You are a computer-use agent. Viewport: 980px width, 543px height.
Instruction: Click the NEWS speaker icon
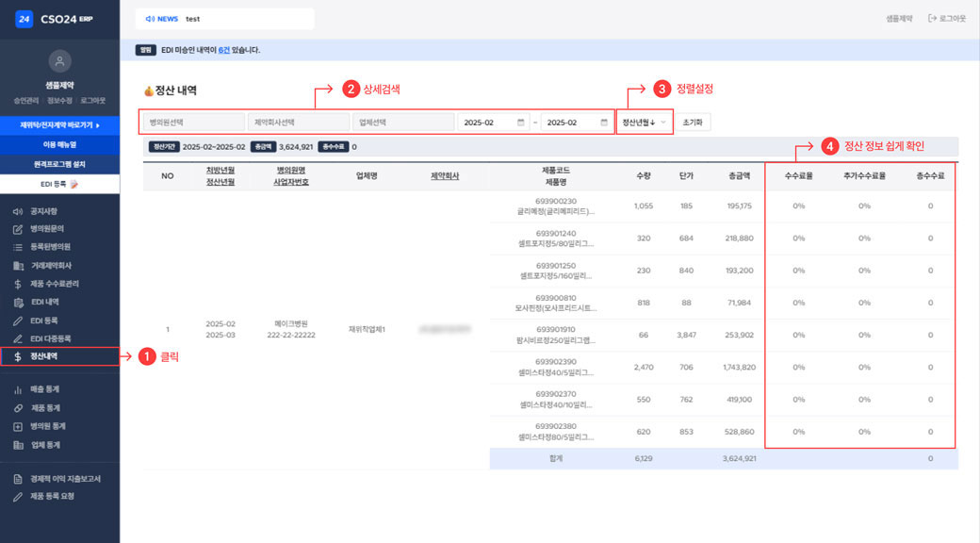tap(150, 19)
